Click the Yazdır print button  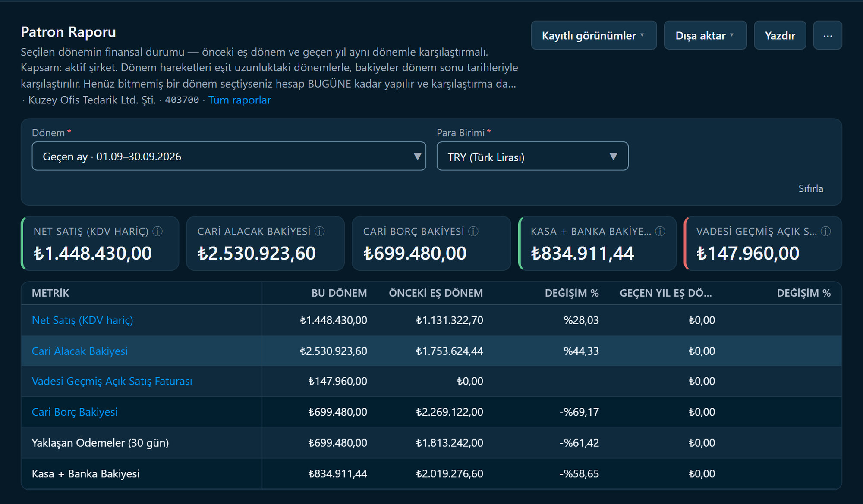point(780,35)
